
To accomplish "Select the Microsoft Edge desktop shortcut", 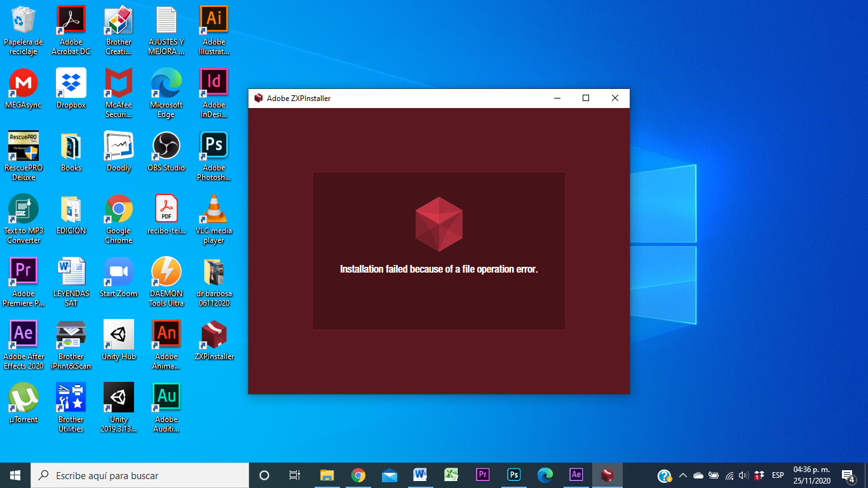I will click(166, 93).
